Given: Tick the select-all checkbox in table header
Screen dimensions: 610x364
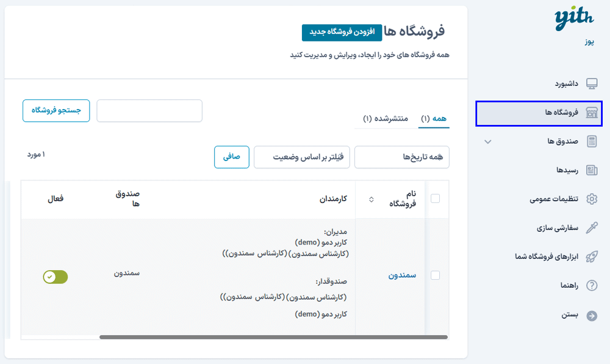Looking at the screenshot, I should 436,199.
